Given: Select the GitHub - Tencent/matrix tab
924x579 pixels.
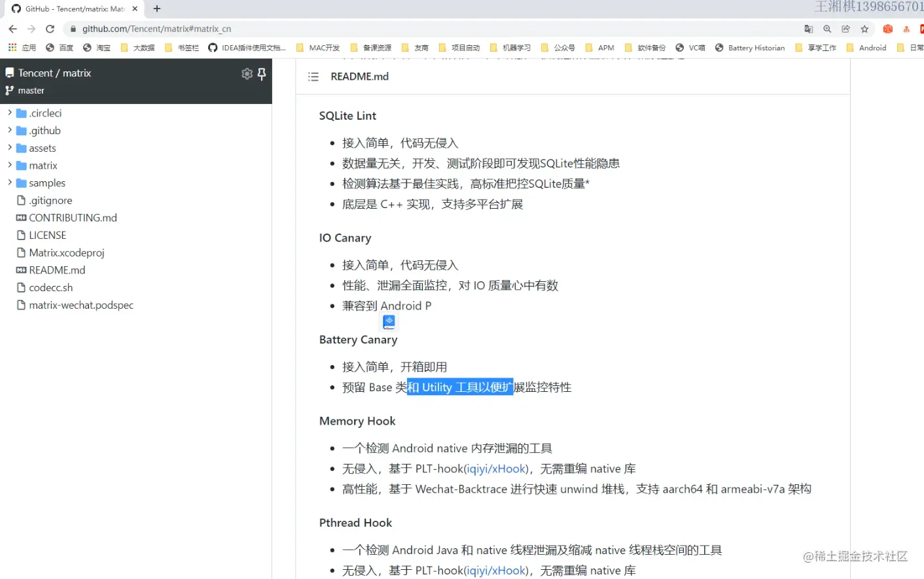Looking at the screenshot, I should [75, 9].
